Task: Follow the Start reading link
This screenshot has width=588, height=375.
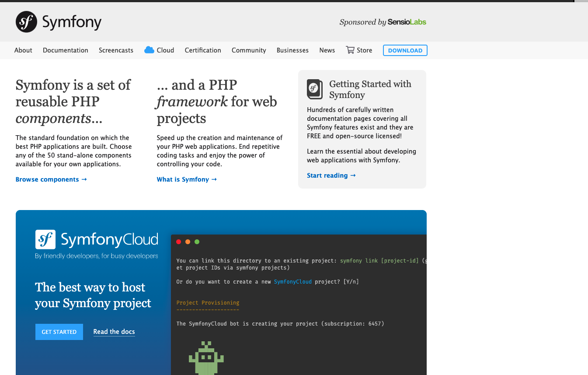Action: click(x=331, y=175)
